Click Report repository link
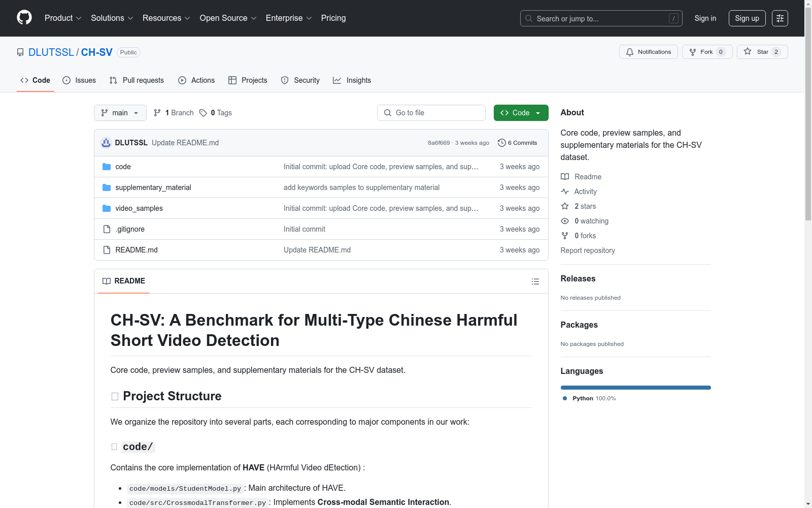The height and width of the screenshot is (508, 812). (x=588, y=250)
